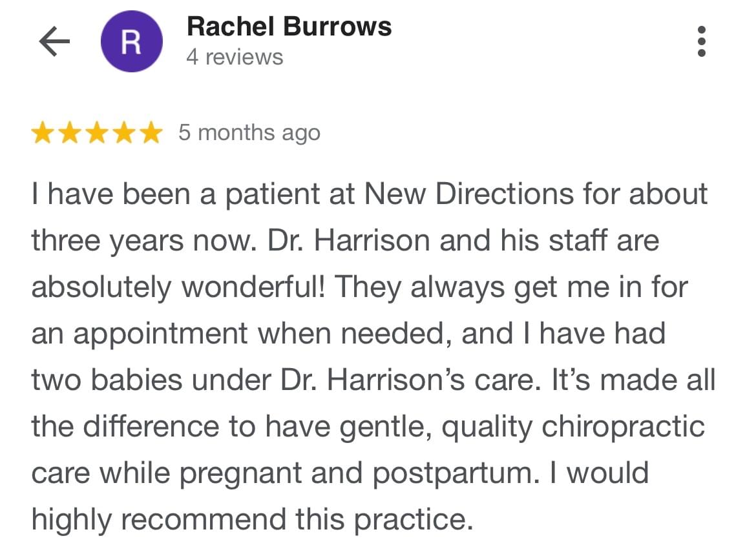This screenshot has width=756, height=556.
Task: Click the "5 months ago" timestamp
Action: [x=249, y=133]
